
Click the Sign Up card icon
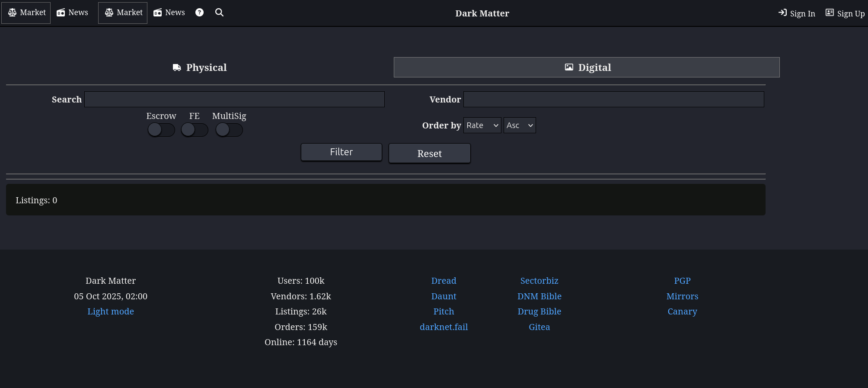(830, 13)
